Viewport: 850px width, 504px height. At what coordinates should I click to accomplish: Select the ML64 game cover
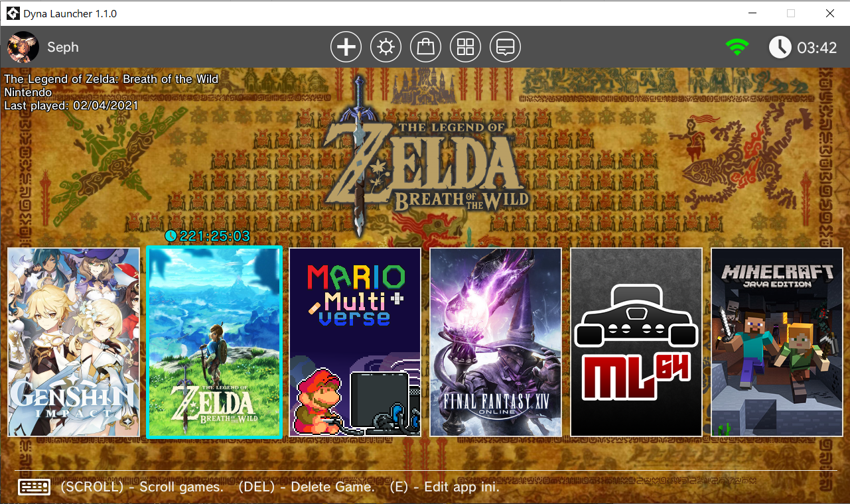636,342
